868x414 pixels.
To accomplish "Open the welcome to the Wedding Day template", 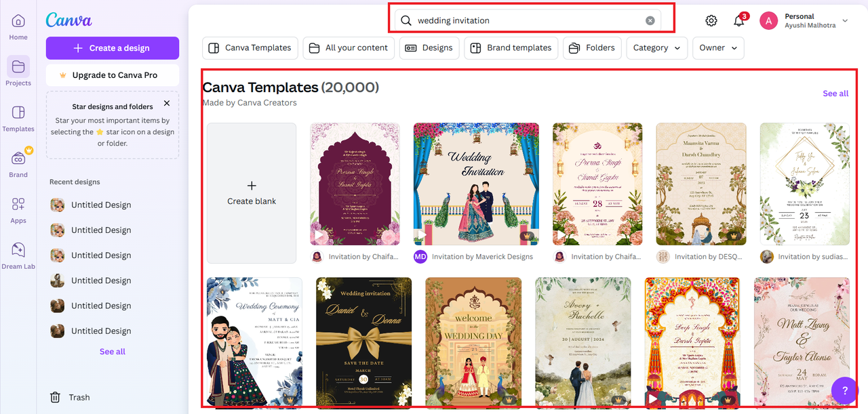I will click(473, 341).
